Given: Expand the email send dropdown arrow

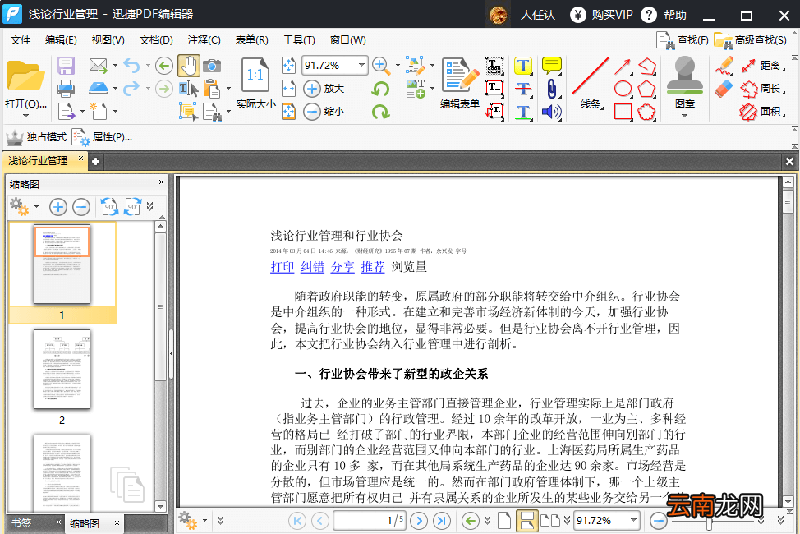Looking at the screenshot, I should point(115,65).
